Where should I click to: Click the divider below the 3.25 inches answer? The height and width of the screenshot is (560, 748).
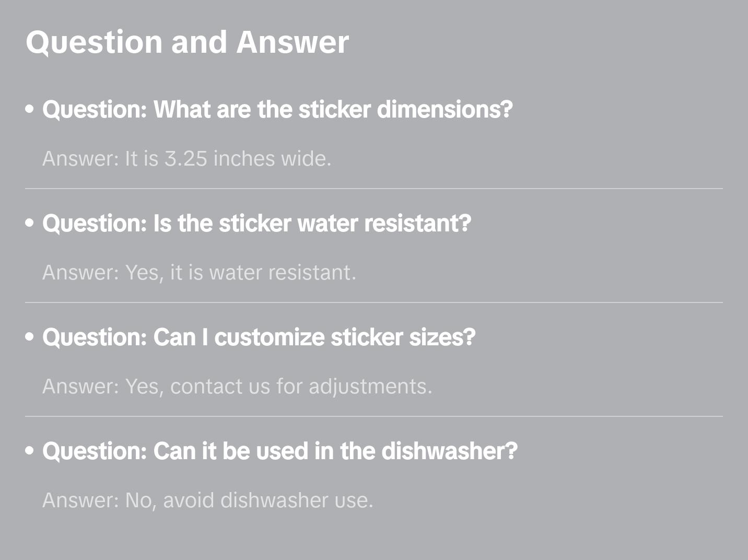pos(373,189)
